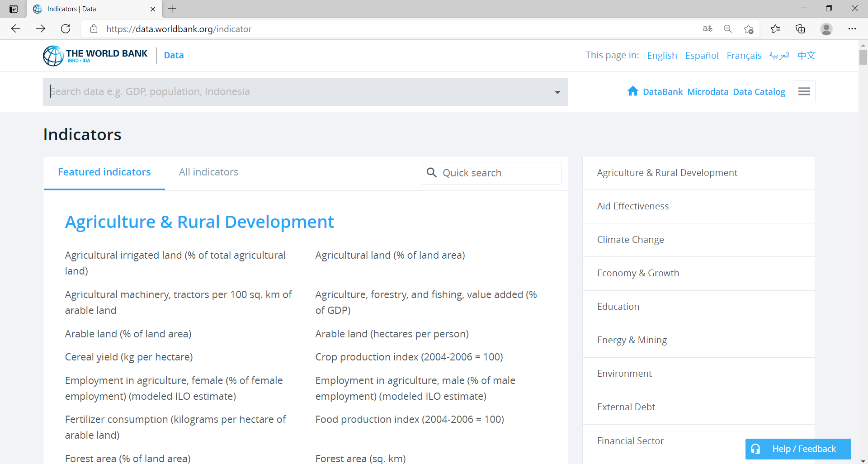Open the Help / Feedback button
Screen dimensions: 868x464
(x=798, y=449)
